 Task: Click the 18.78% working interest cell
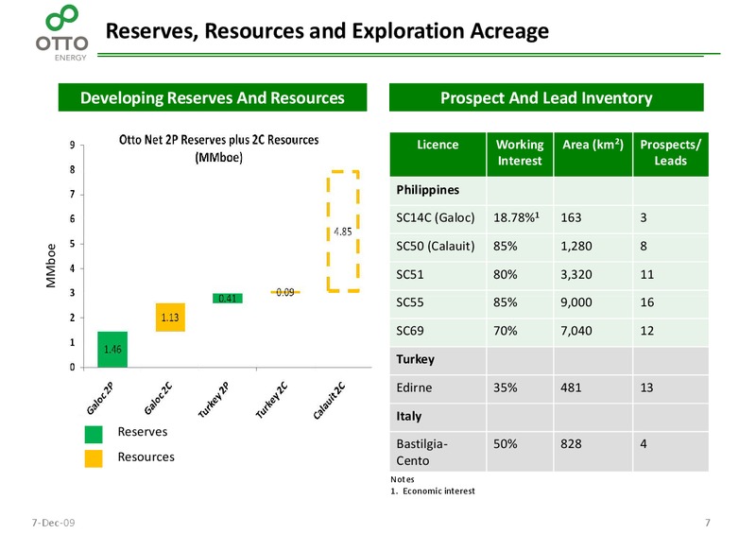520,218
